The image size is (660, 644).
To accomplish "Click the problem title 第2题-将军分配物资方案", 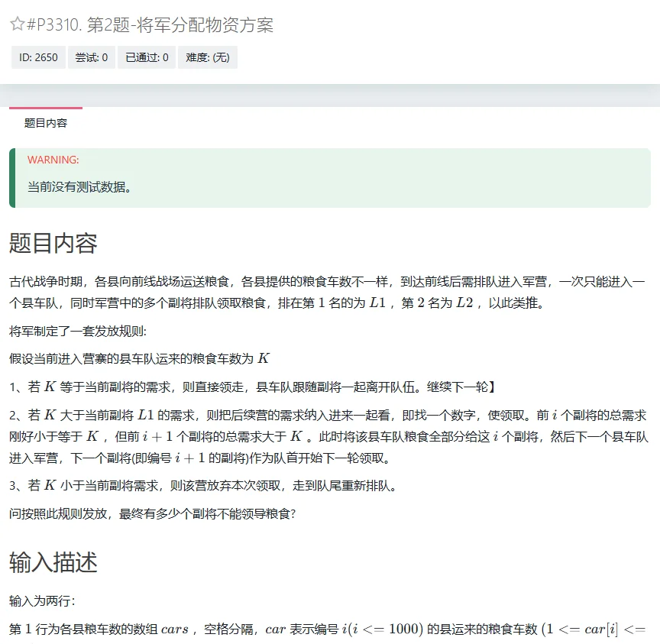I will [180, 25].
